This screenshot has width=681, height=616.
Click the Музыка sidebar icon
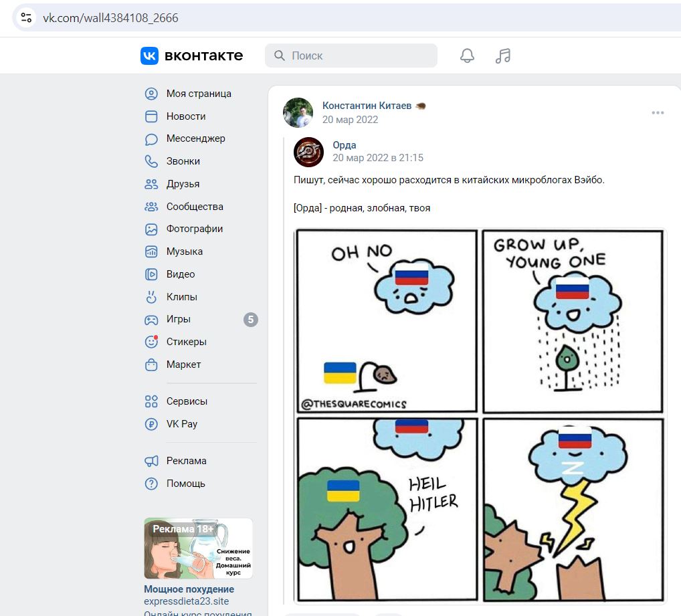[151, 251]
